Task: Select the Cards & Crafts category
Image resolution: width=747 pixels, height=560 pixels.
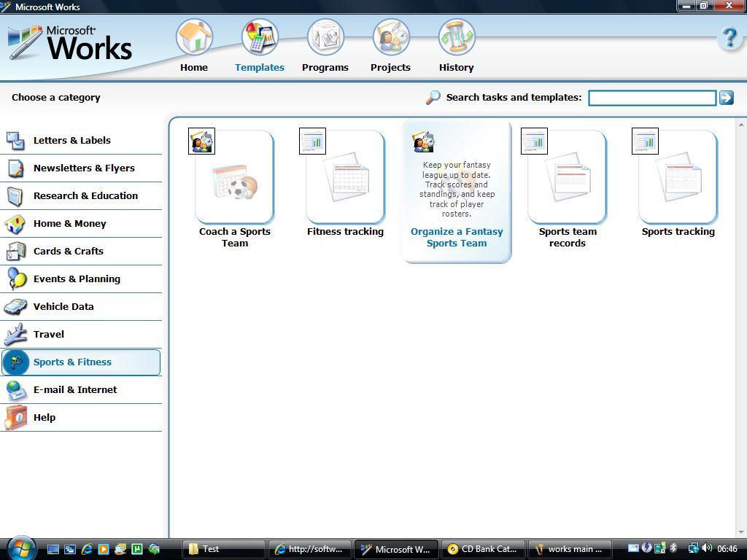Action: [x=81, y=251]
